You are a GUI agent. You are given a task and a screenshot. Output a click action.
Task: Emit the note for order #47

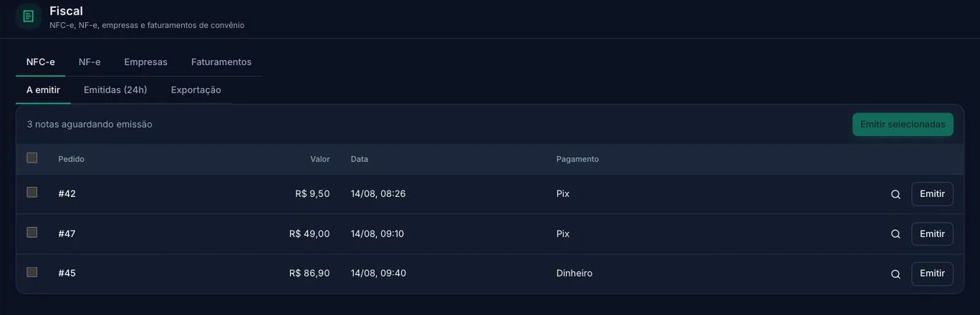click(932, 234)
